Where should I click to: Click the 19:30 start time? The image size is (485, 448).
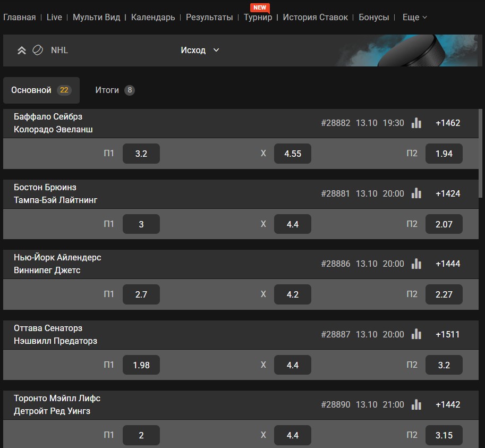click(x=394, y=123)
